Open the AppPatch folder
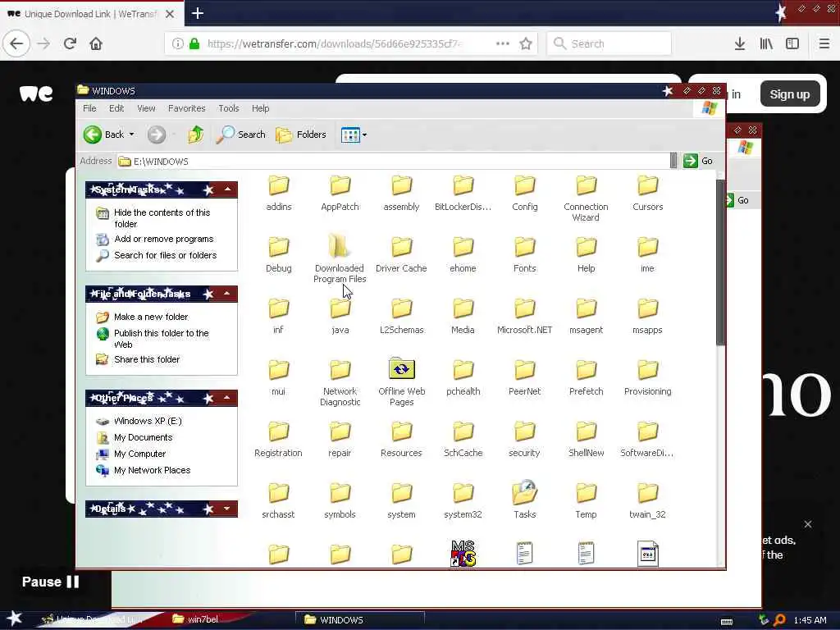This screenshot has width=840, height=630. point(340,194)
